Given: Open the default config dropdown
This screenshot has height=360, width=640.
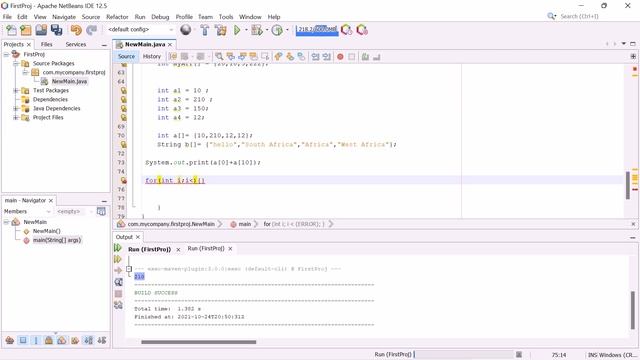Looking at the screenshot, I should coord(140,30).
